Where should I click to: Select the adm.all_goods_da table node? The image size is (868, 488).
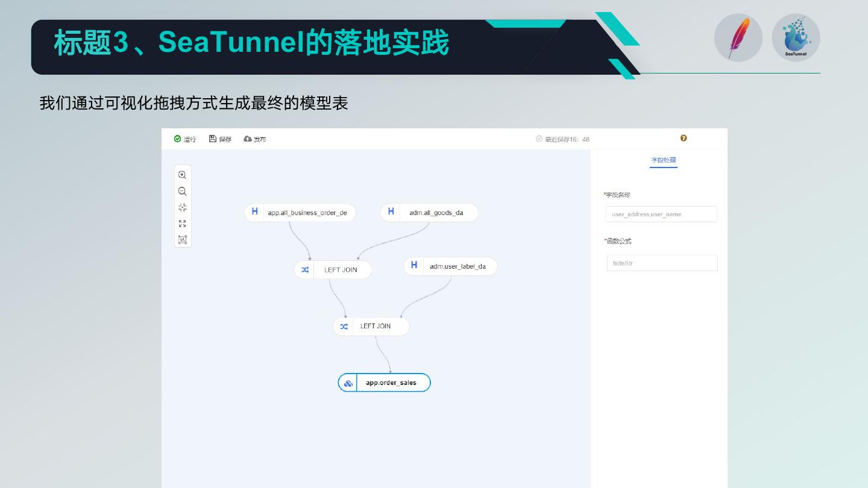(429, 213)
